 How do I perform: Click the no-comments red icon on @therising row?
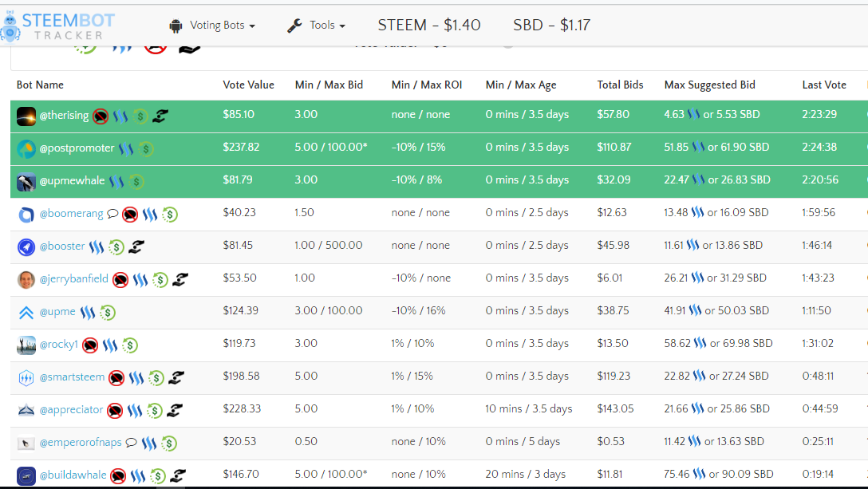[101, 116]
